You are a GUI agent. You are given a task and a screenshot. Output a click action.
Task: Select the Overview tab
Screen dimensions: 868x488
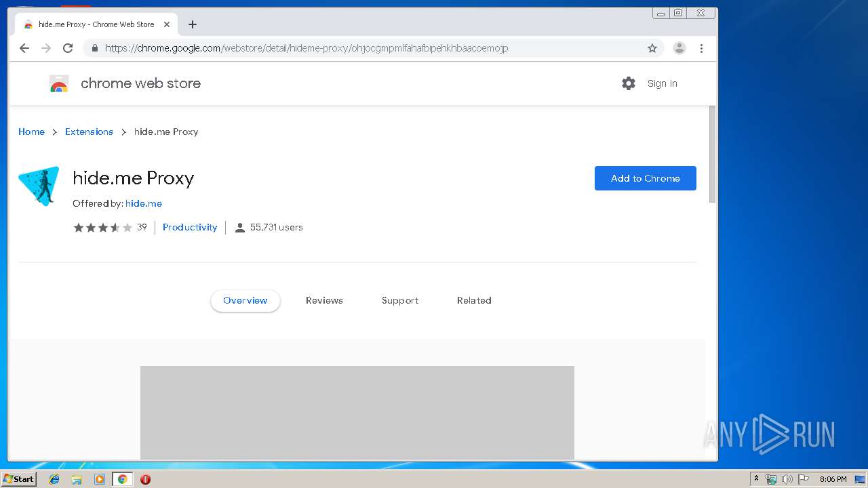(x=245, y=300)
